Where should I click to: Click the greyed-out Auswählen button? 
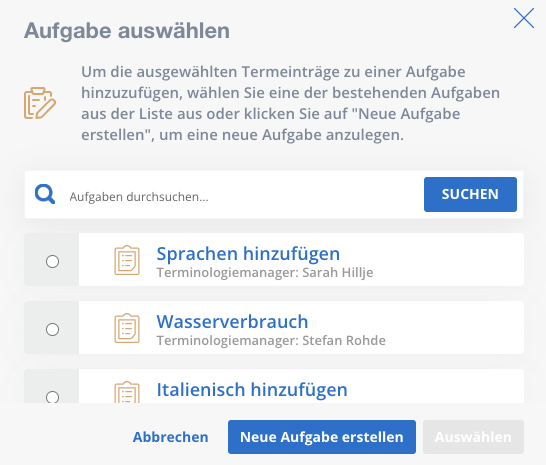pos(473,437)
